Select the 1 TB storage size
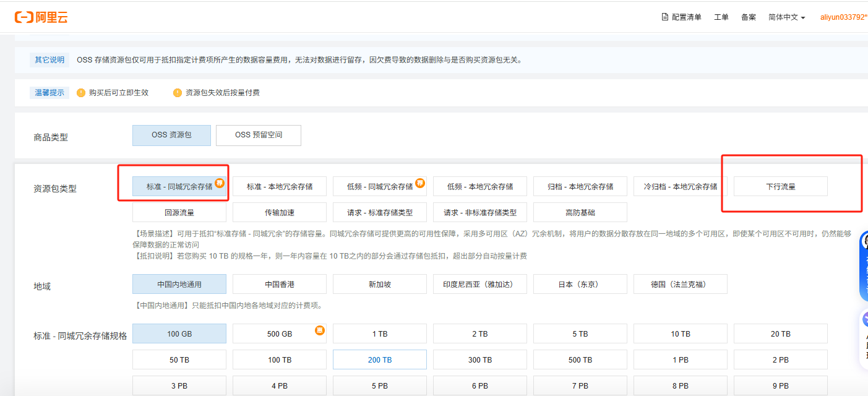The width and height of the screenshot is (868, 396). tap(380, 334)
